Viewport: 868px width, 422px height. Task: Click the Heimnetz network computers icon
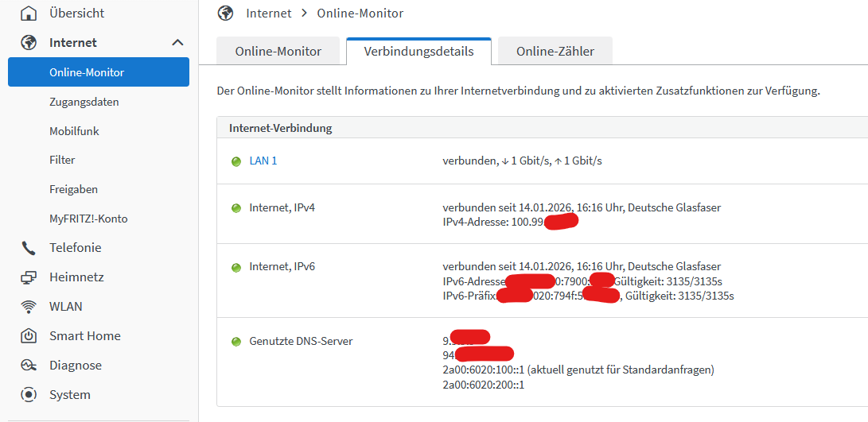[29, 277]
